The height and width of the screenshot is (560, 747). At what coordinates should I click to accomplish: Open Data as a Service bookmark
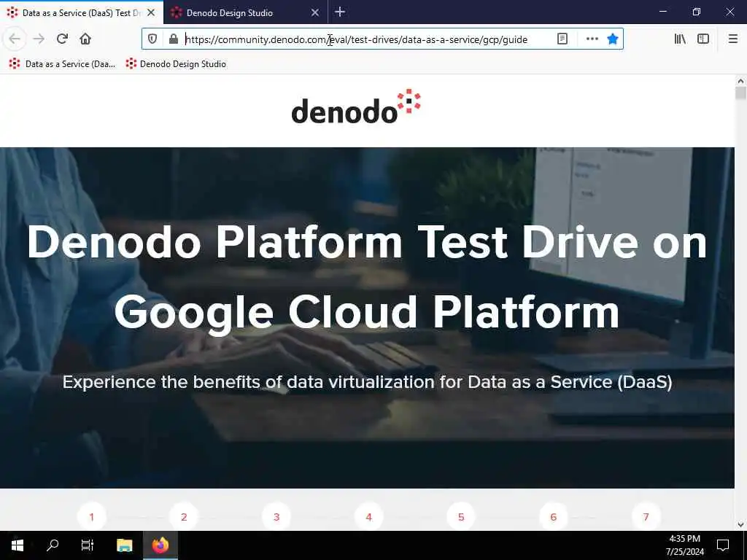[63, 64]
